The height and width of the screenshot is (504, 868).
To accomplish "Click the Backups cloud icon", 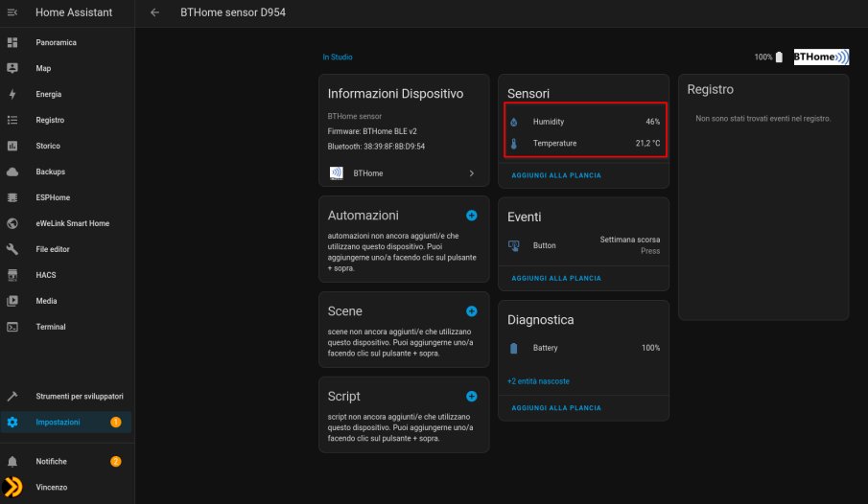I will pyautogui.click(x=12, y=172).
